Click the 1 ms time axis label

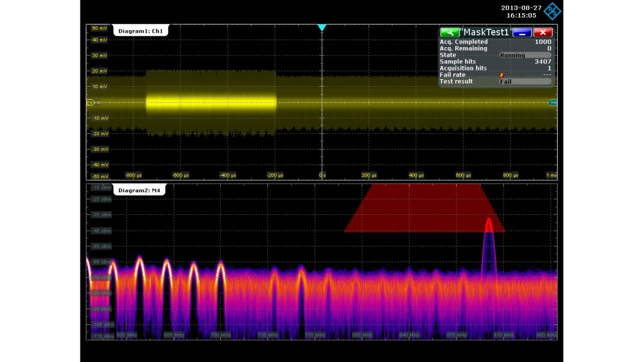pyautogui.click(x=552, y=175)
